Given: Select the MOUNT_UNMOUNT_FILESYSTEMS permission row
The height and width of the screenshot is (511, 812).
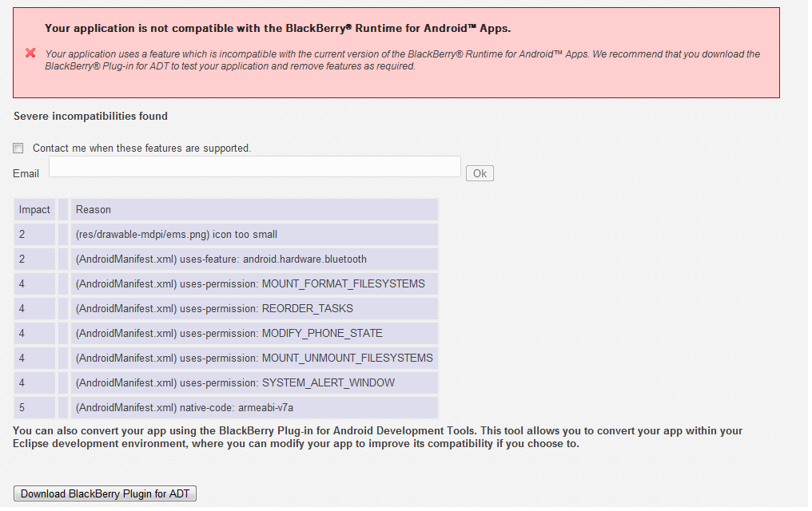Looking at the screenshot, I should [x=254, y=358].
